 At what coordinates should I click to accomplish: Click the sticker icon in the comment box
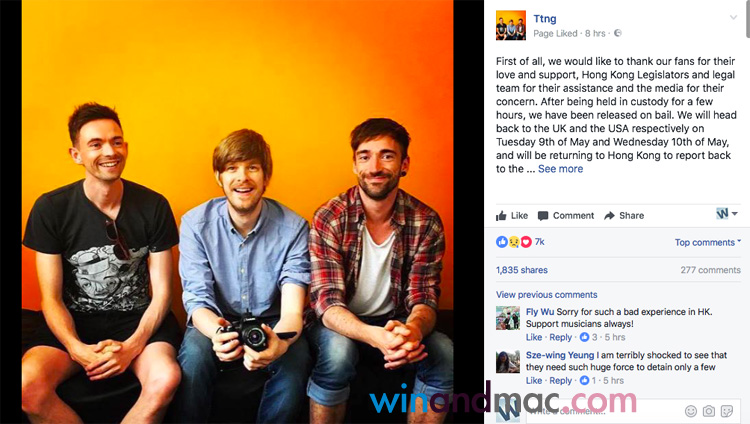[x=727, y=411]
